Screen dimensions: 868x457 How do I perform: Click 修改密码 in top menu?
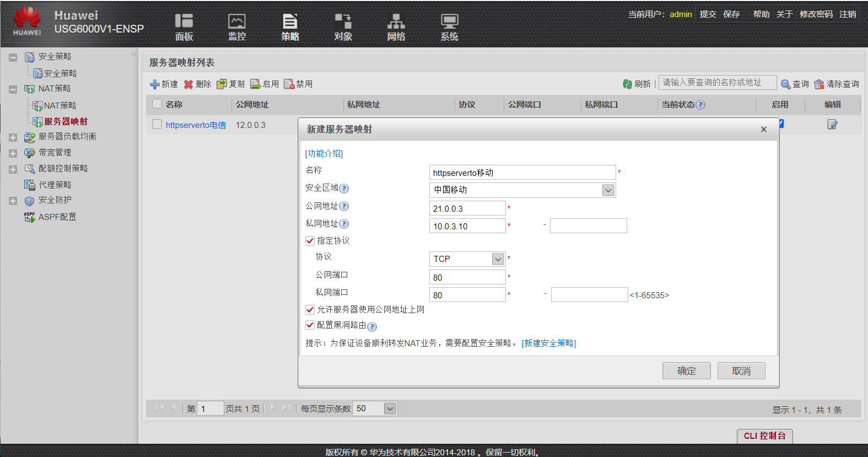tap(816, 14)
